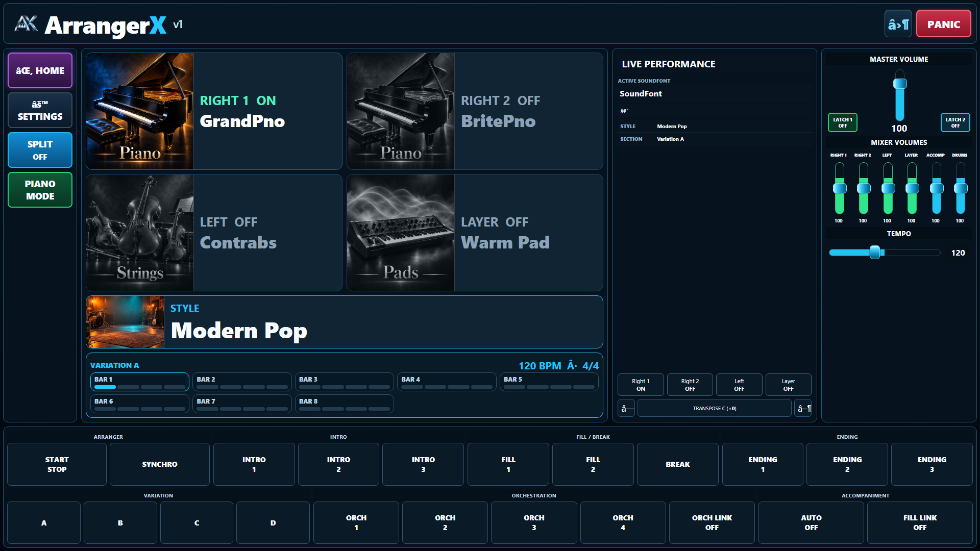Toggle ORCH LINK OFF

click(x=712, y=523)
